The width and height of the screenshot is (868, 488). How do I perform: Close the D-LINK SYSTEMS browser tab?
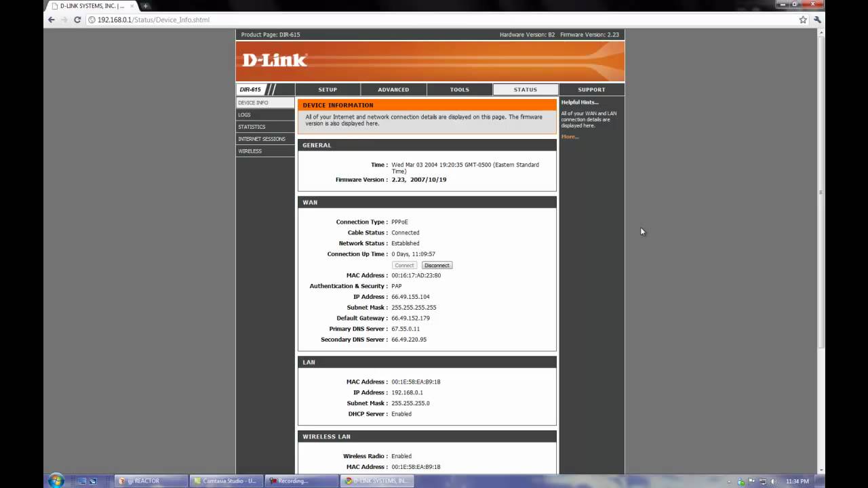pos(131,6)
